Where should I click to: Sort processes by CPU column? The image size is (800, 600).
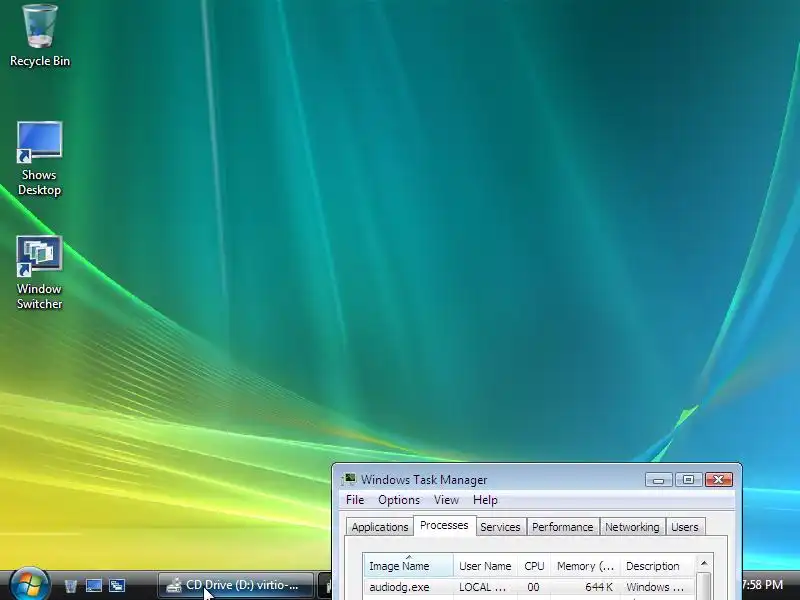click(534, 566)
